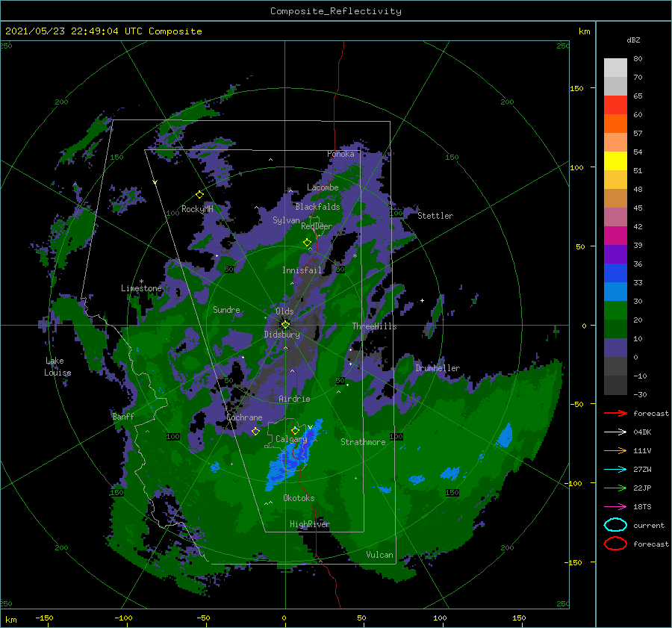Click the yellow diamond marker above Calgary

(295, 430)
